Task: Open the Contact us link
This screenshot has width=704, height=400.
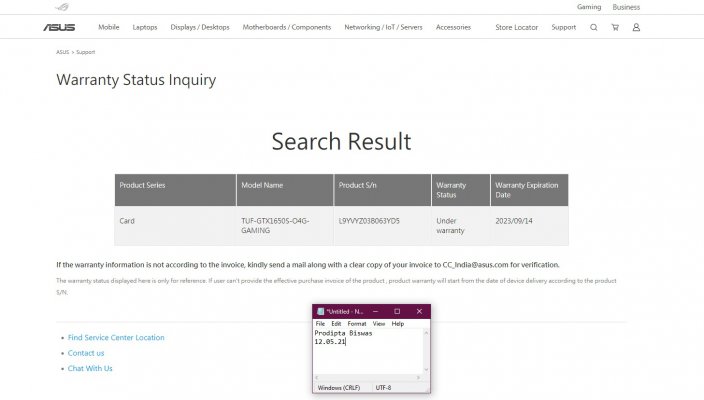Action: click(x=86, y=353)
